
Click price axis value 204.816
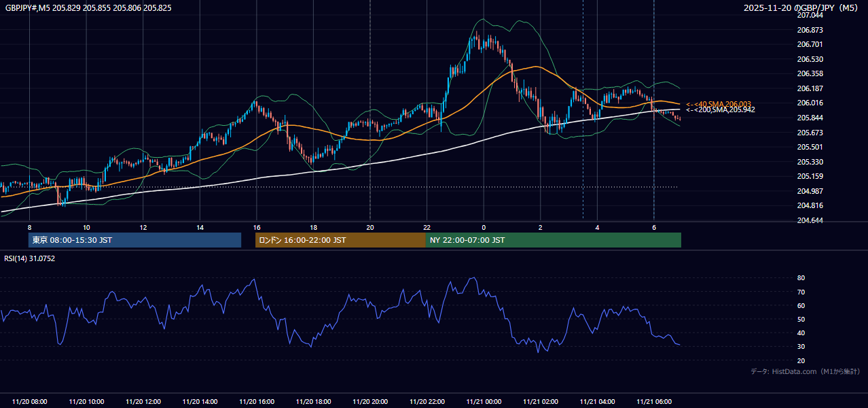810,205
